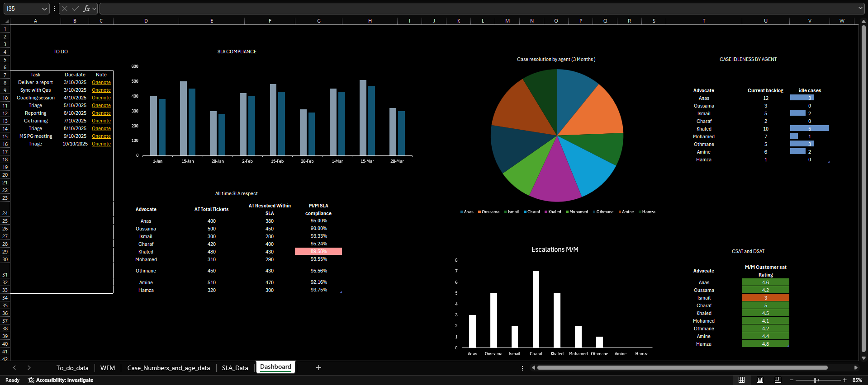
Task: Switch to Page Layout view
Action: [x=760, y=380]
